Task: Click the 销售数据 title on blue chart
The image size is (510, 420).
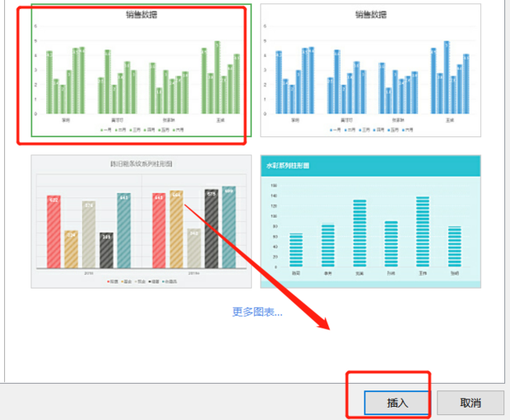Action: (x=371, y=15)
